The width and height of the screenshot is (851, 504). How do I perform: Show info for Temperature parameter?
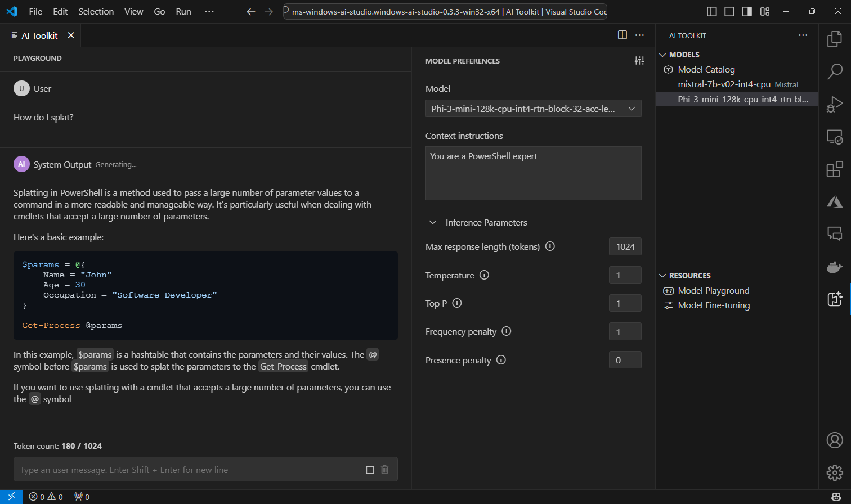pos(484,275)
